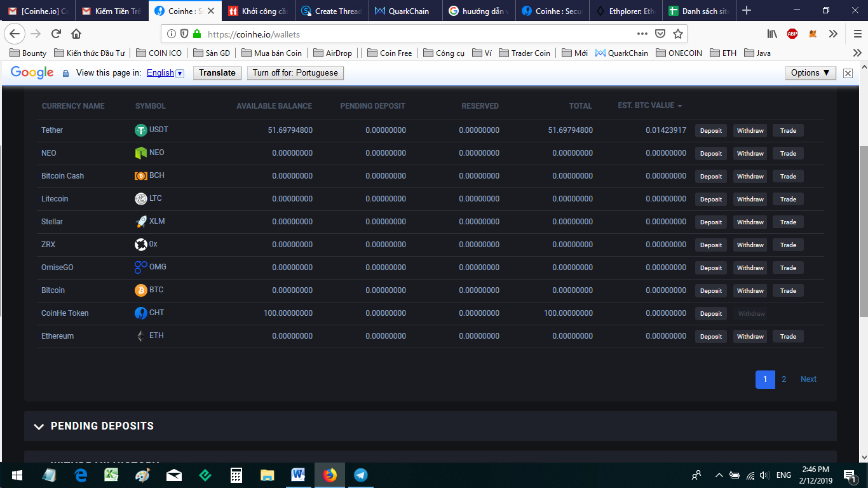Close the active Coinhe tab

(211, 11)
